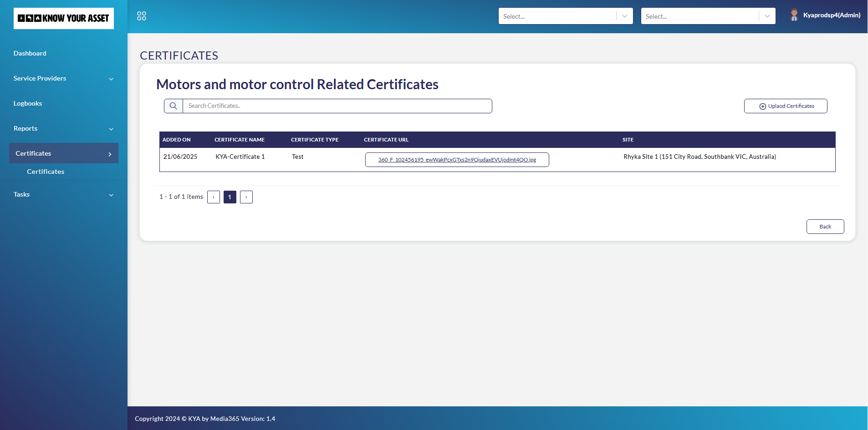This screenshot has height=430, width=868.
Task: Click the four-circle grid menu icon
Action: click(142, 16)
